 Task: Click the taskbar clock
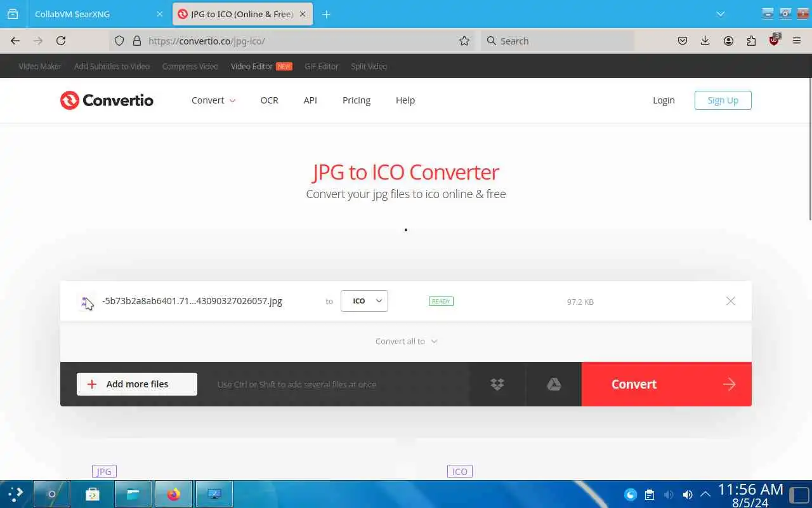pyautogui.click(x=750, y=495)
